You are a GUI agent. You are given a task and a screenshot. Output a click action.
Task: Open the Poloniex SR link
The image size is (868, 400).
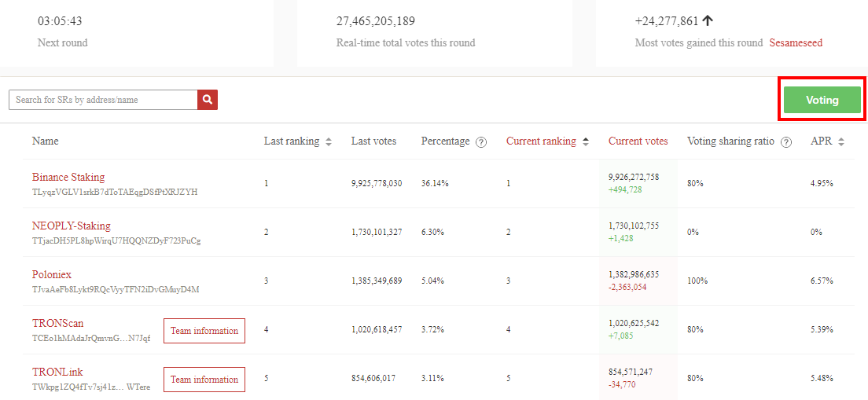coord(52,274)
